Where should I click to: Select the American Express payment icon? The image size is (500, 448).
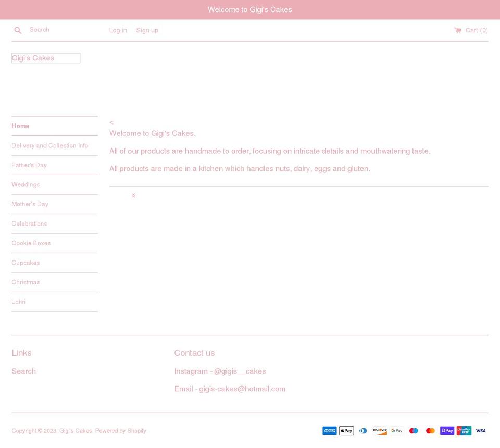click(330, 431)
